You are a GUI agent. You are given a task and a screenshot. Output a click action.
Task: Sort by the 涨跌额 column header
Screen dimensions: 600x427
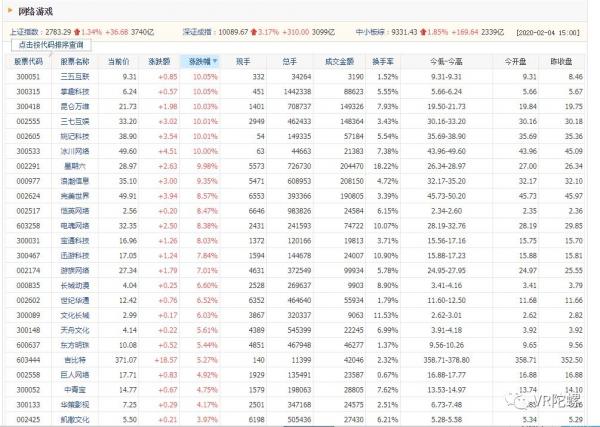click(159, 62)
